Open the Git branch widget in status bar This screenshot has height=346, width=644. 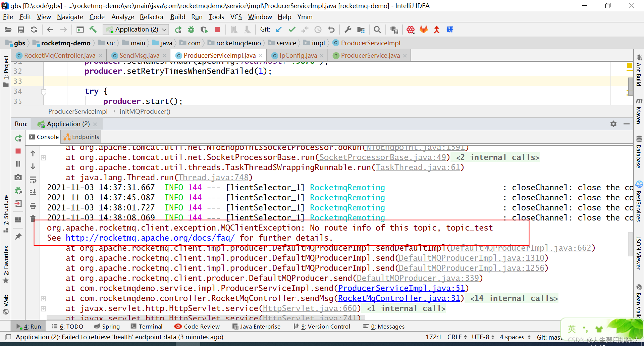pos(549,337)
